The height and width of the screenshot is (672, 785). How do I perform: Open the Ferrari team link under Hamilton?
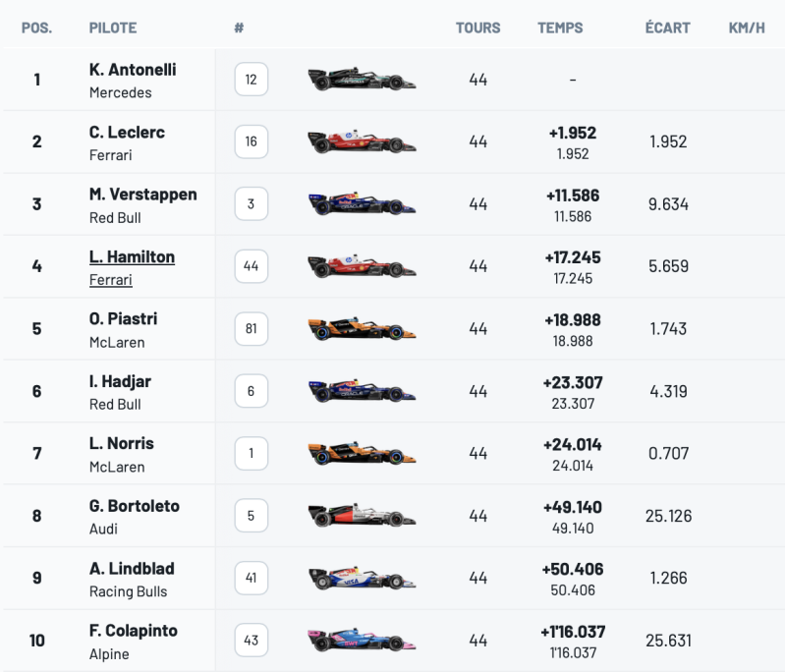coord(111,279)
